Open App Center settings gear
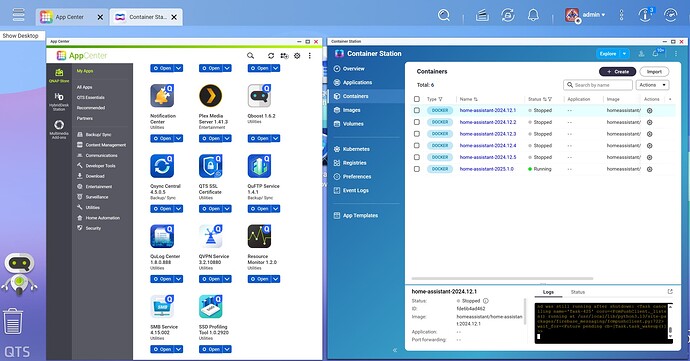This screenshot has width=690, height=361. coord(297,55)
